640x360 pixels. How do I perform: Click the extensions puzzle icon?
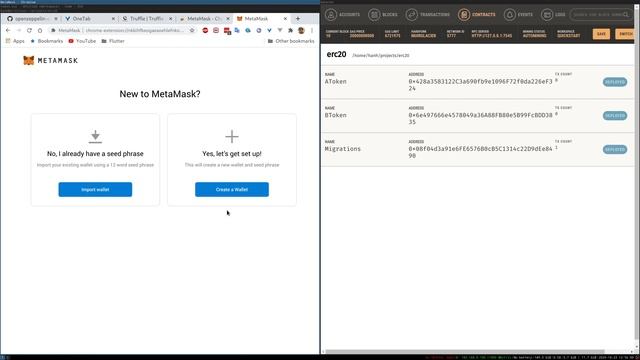click(290, 30)
